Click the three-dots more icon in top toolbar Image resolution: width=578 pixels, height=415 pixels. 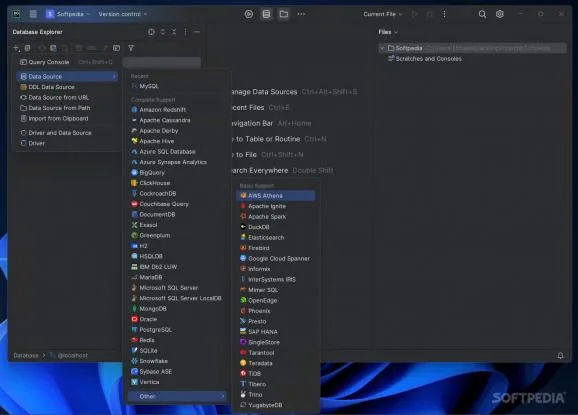pos(301,14)
